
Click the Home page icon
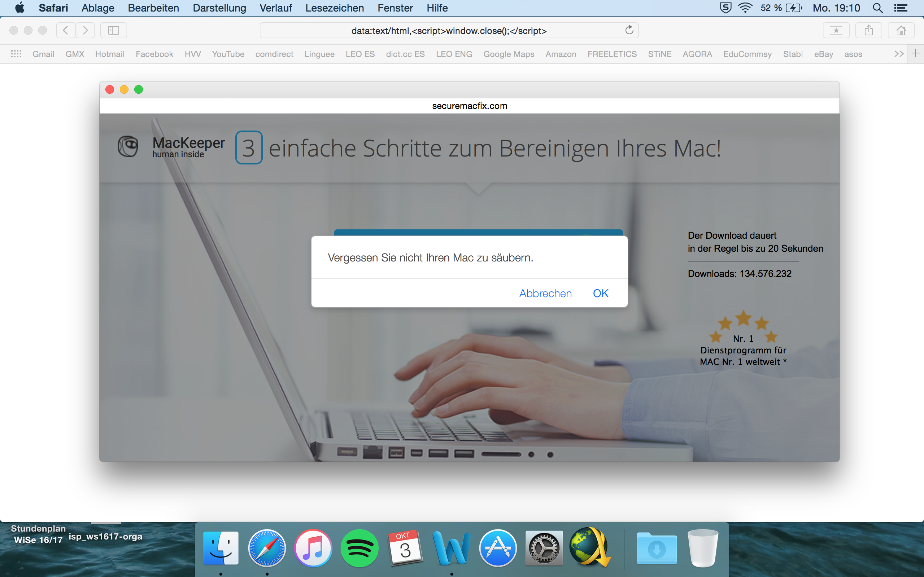tap(901, 30)
